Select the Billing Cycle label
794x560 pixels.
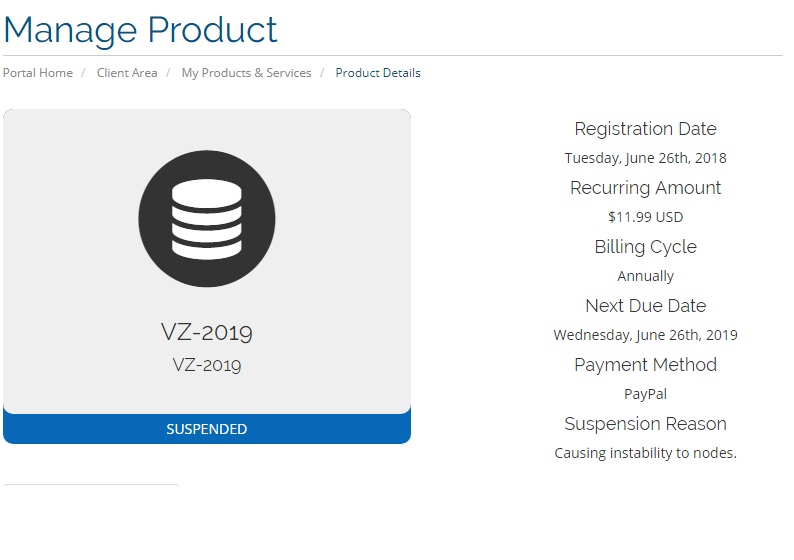click(645, 247)
